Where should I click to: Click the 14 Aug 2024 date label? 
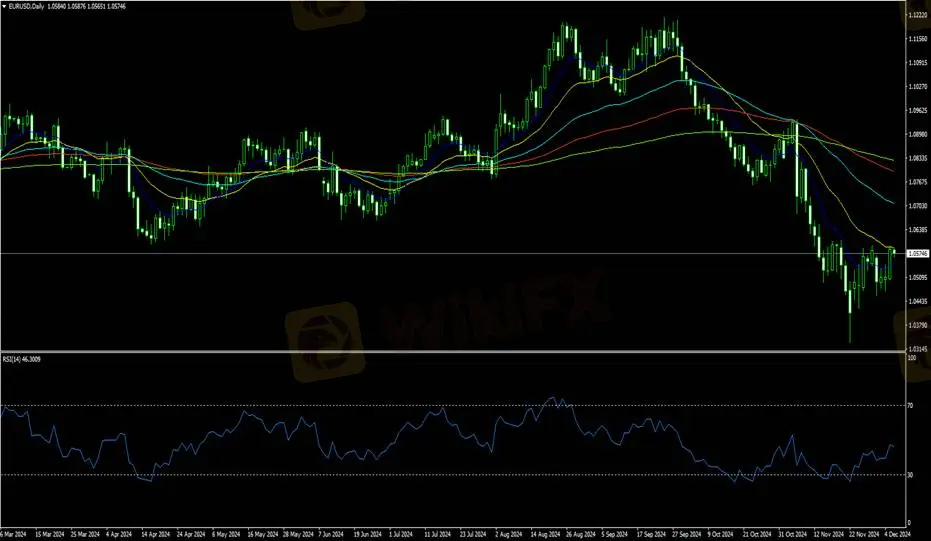point(545,534)
